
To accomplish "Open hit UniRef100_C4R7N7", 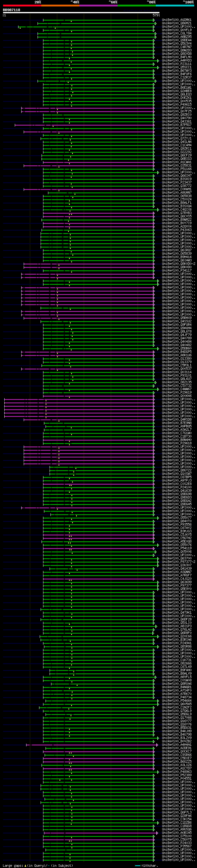I will [x=177, y=47].
